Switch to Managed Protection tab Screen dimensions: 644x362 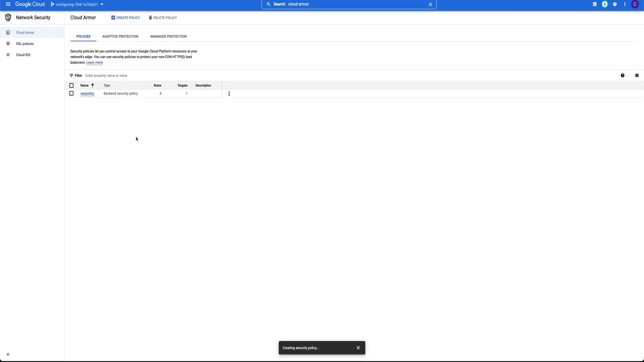pyautogui.click(x=168, y=36)
